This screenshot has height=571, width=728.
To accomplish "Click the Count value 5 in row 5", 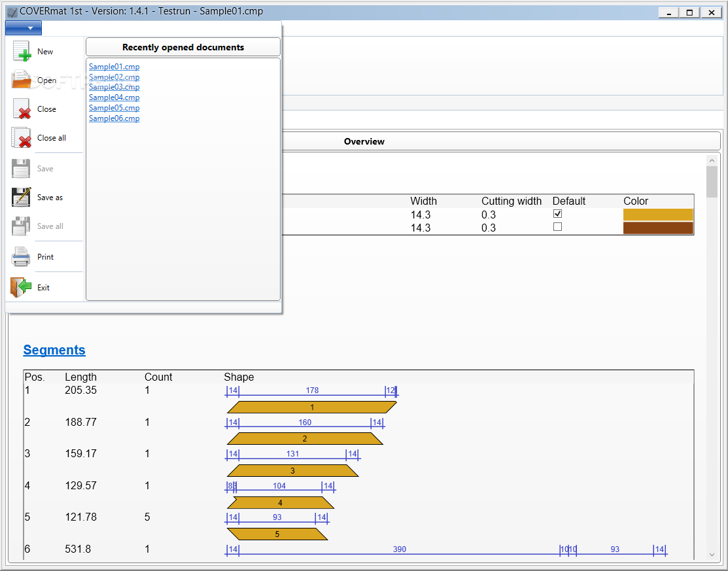I will coord(147,517).
